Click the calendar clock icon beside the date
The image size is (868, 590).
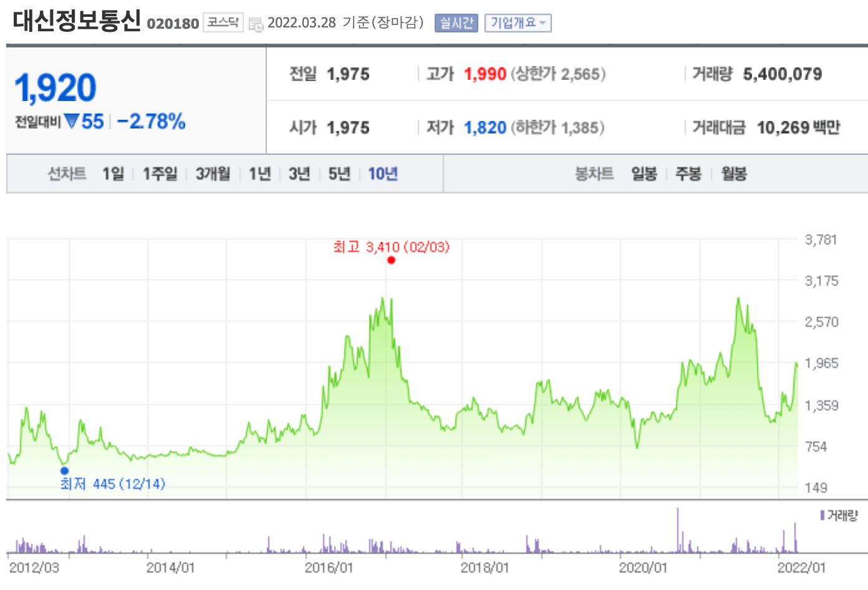coord(256,24)
